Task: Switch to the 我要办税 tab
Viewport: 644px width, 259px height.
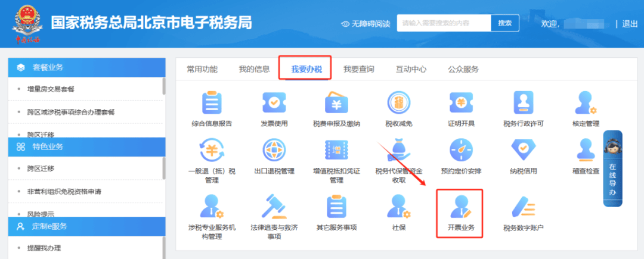Action: [306, 69]
